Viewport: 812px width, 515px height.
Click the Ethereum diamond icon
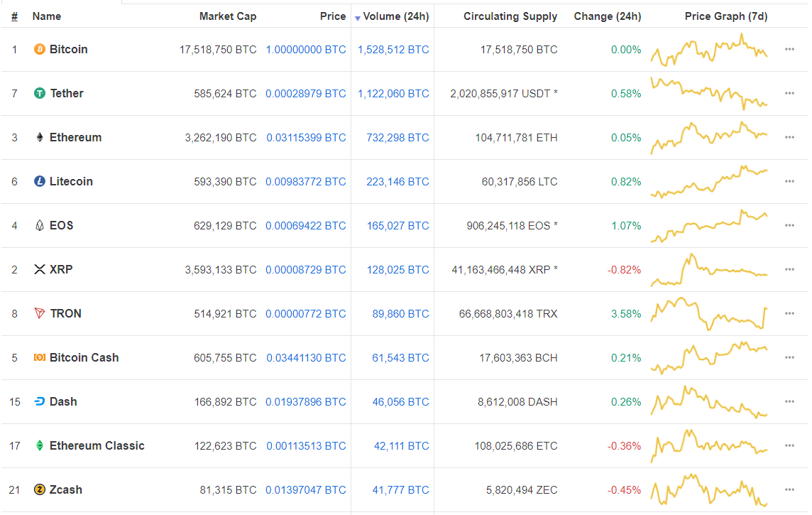click(40, 138)
